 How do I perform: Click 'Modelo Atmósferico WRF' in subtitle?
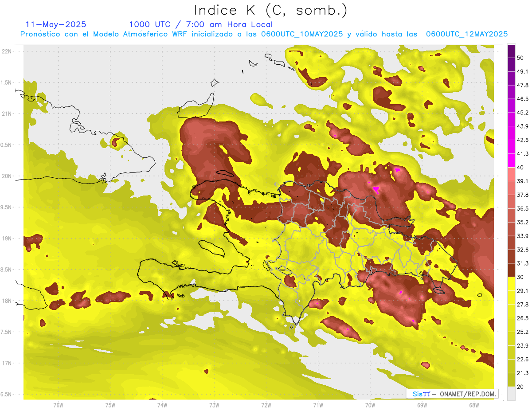point(142,34)
